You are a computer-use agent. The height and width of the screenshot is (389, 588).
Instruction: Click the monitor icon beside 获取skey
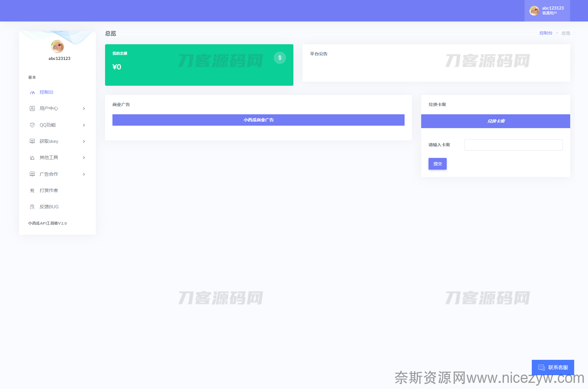tap(32, 141)
